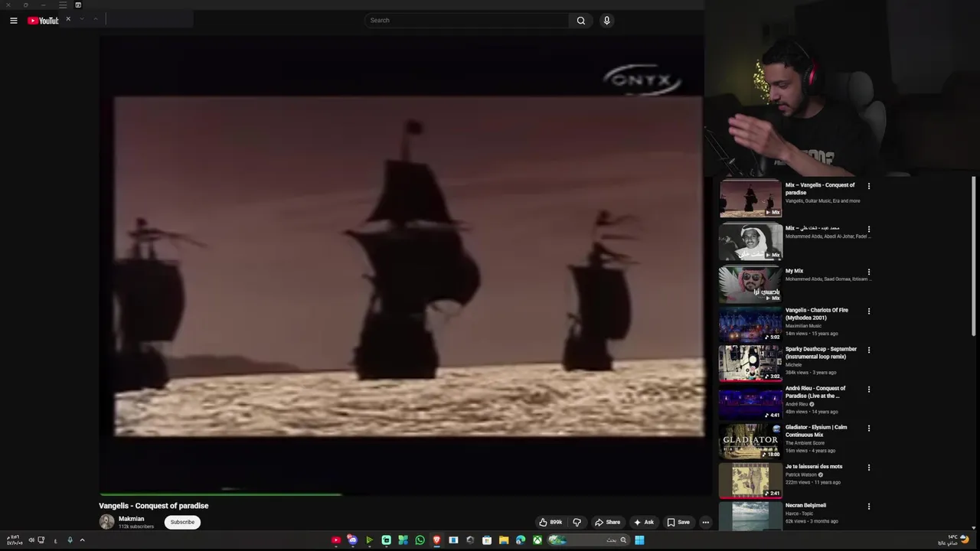Screen dimensions: 980x551
Task: Open options for Mix Vangelis Conquest of paradise
Action: tap(868, 186)
